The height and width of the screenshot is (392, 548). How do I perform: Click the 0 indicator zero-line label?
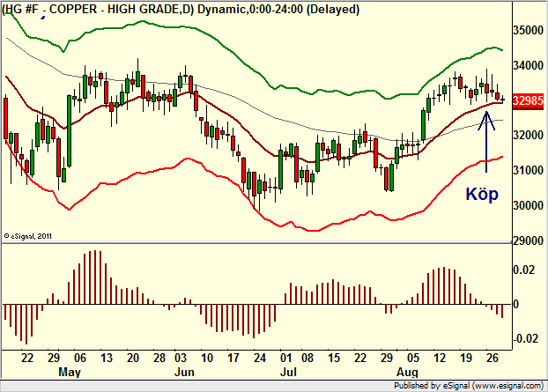pos(516,304)
